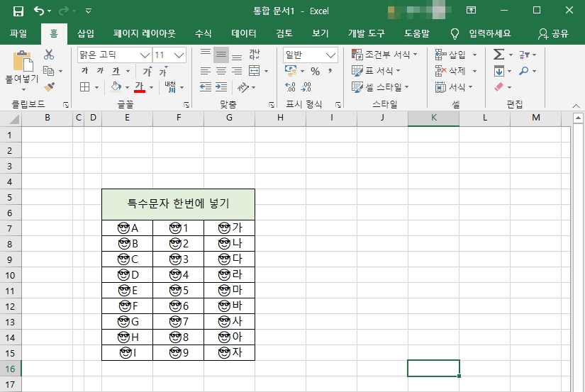Toggle wrap text (가나다) icon
Screen dimensions: 585x392
coord(254,55)
